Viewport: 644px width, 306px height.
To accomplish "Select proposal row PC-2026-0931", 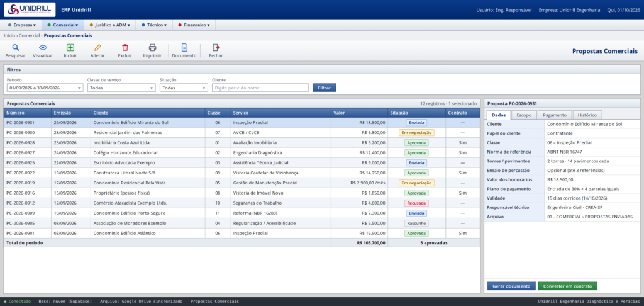I will 241,123.
